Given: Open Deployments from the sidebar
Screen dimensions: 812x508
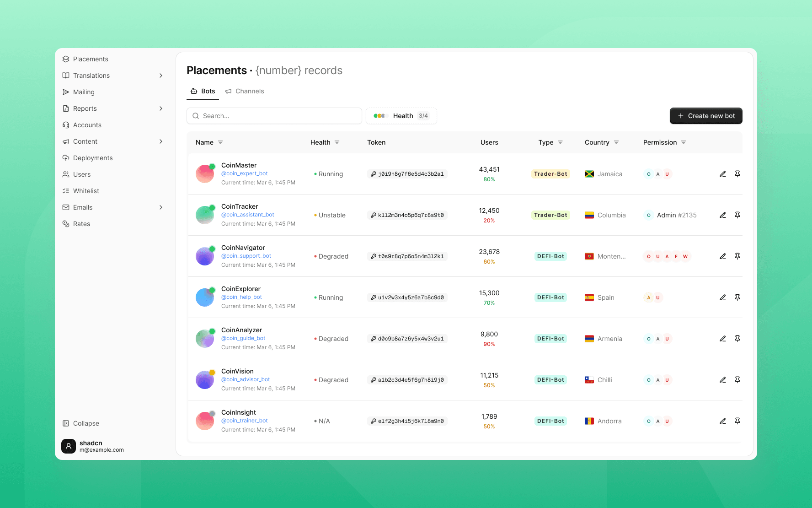Looking at the screenshot, I should click(93, 158).
